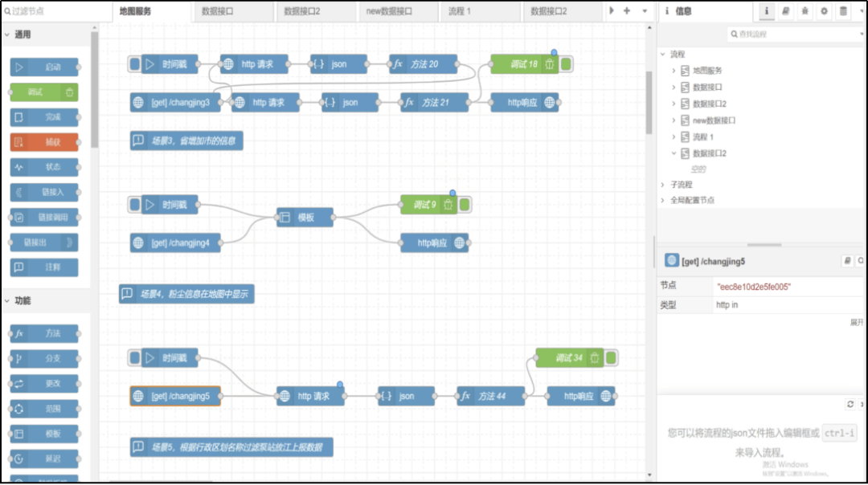Switch to the new数据接口 flow tab
This screenshot has height=485, width=868.
[x=388, y=11]
